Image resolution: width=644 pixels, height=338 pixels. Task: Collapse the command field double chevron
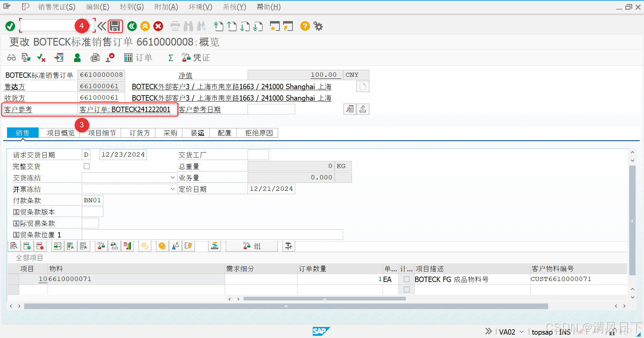[x=102, y=26]
